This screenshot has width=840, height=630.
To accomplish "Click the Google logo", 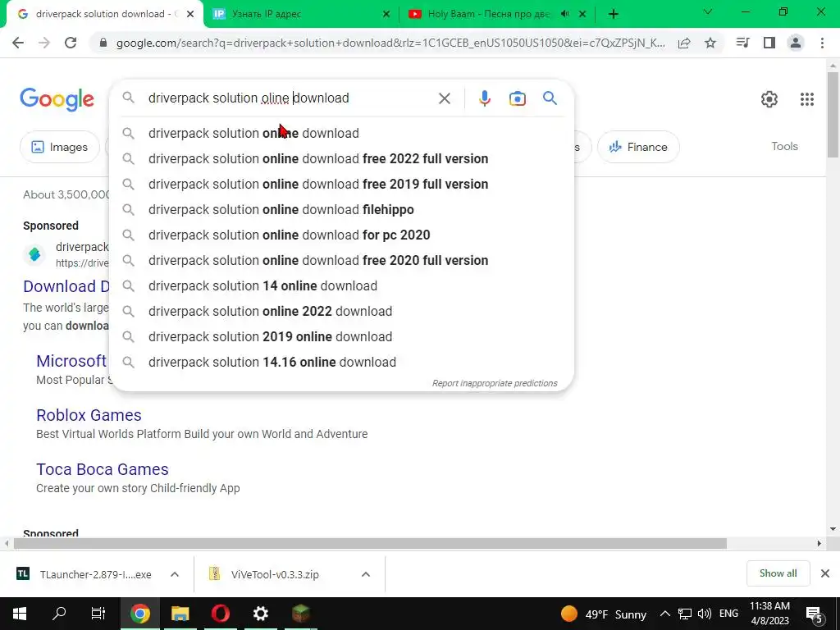I will click(x=57, y=99).
